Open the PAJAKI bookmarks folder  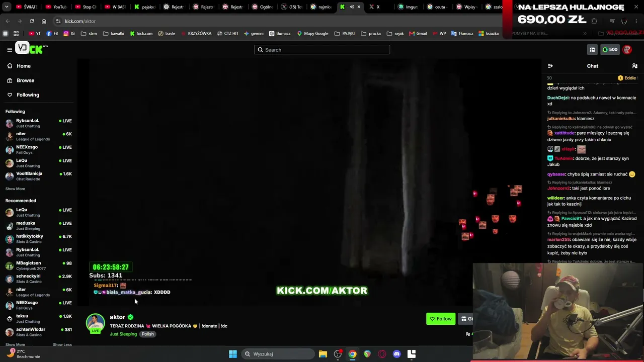pos(345,33)
